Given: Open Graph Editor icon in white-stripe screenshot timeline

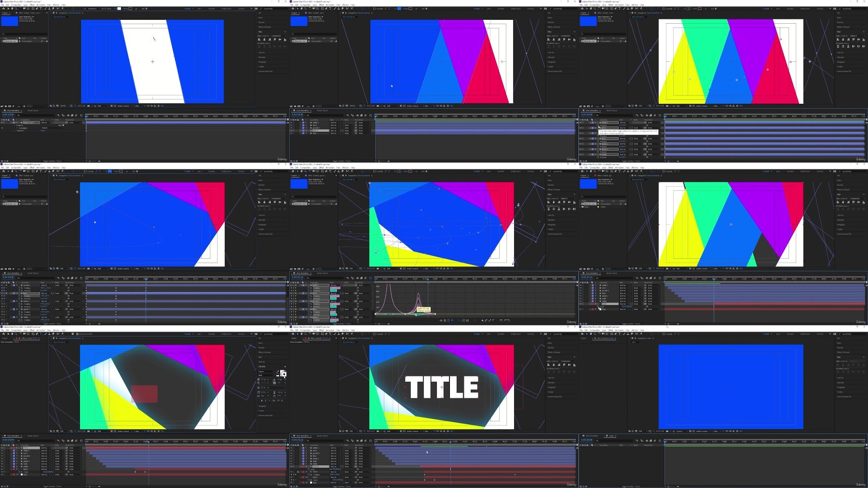Looking at the screenshot, I should [81, 115].
